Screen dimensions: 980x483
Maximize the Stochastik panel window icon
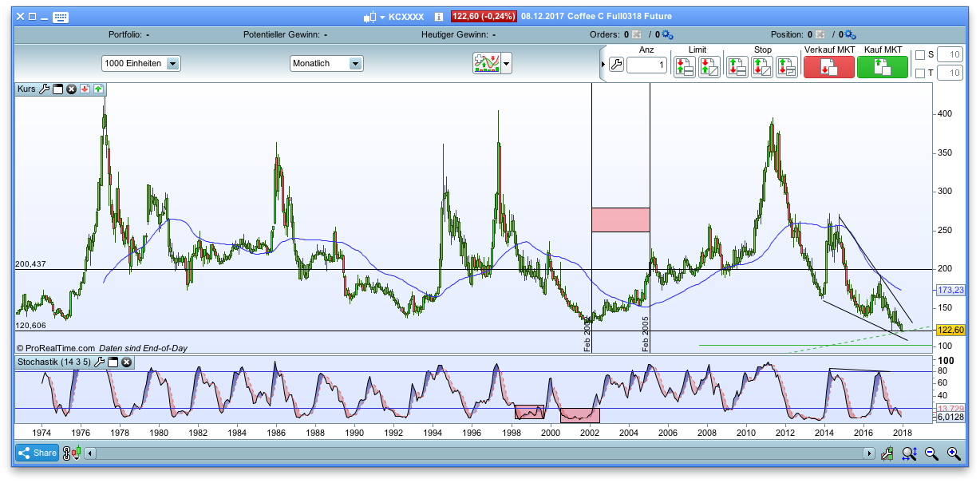tap(113, 362)
